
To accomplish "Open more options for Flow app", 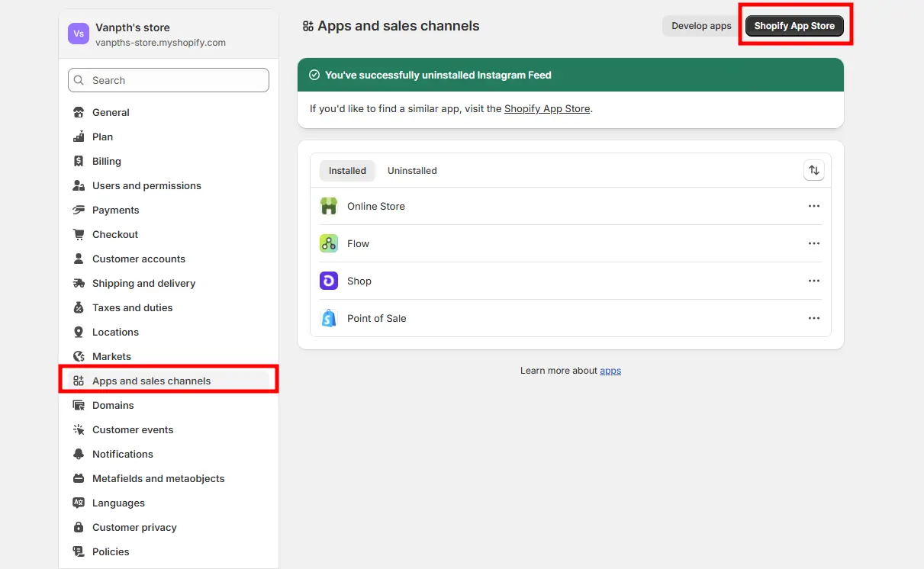I will pyautogui.click(x=814, y=243).
